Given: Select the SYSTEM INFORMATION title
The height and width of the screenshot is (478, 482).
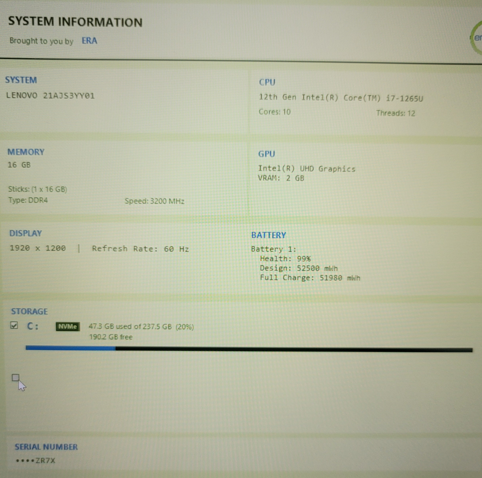Looking at the screenshot, I should click(x=75, y=22).
